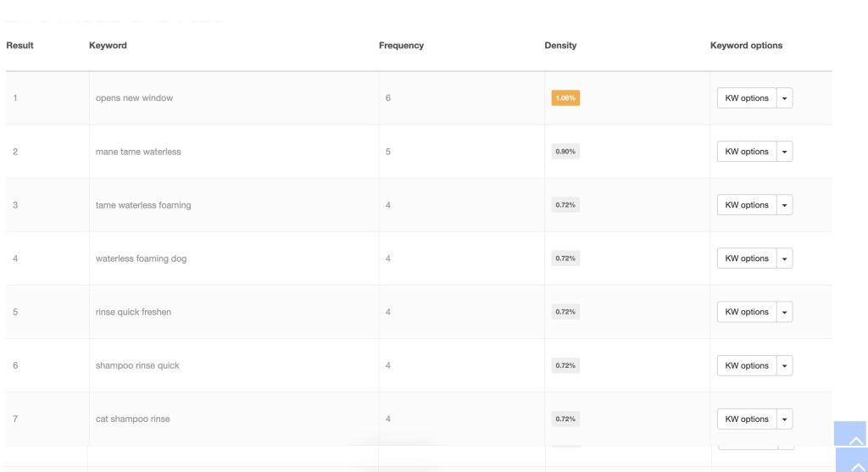
Task: Click KW options for rinse quick freshen
Action: click(747, 312)
